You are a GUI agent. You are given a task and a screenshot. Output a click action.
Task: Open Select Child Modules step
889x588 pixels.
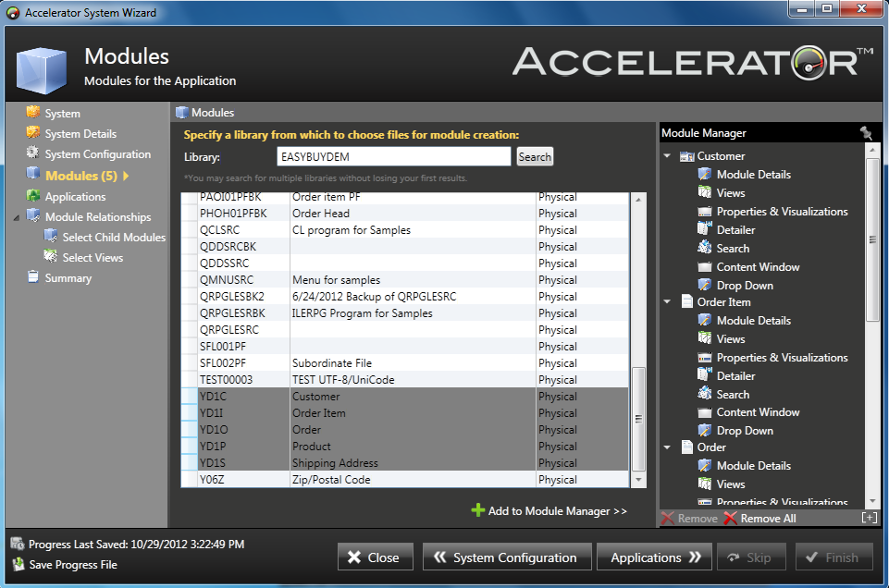(114, 238)
